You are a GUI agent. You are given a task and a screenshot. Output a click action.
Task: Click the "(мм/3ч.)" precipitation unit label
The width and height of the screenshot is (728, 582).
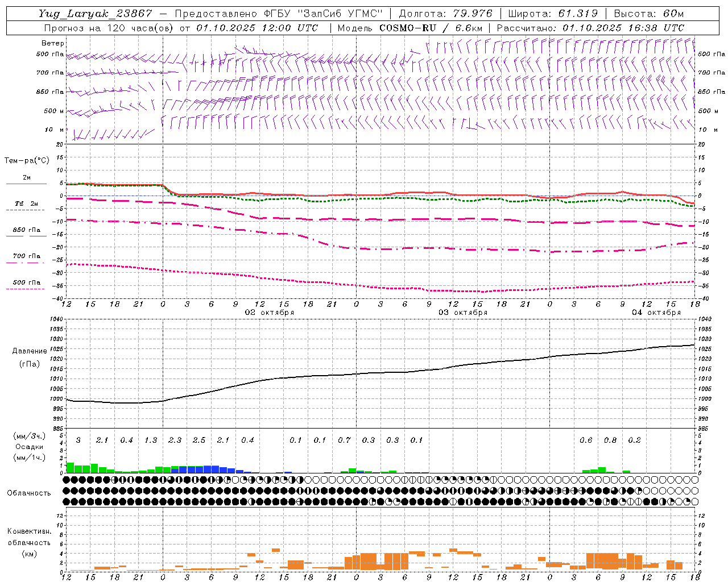point(30,436)
